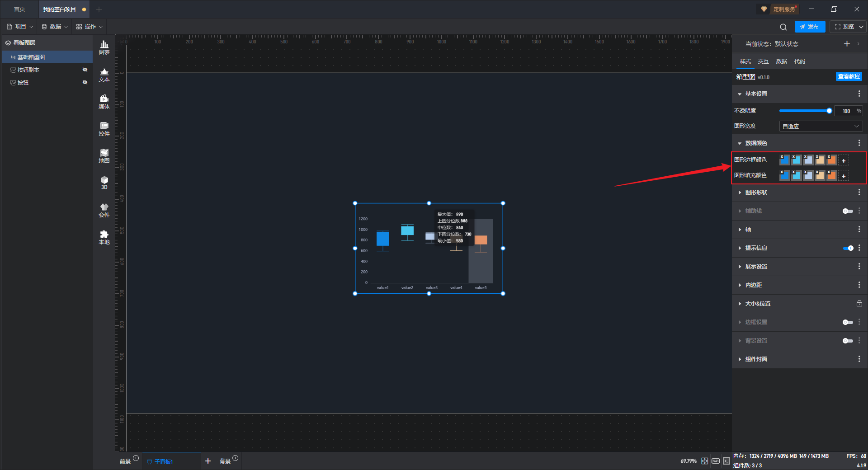Add a new state with the plus icon

point(847,44)
